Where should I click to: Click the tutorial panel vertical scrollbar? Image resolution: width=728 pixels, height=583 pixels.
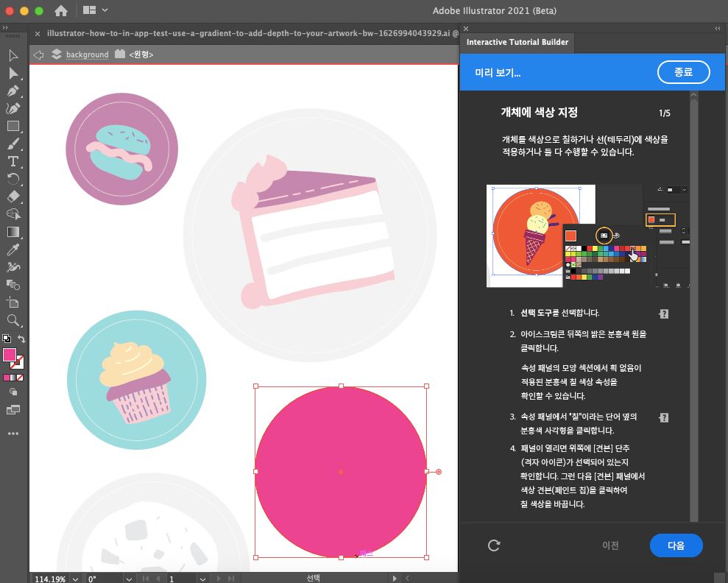[693, 306]
